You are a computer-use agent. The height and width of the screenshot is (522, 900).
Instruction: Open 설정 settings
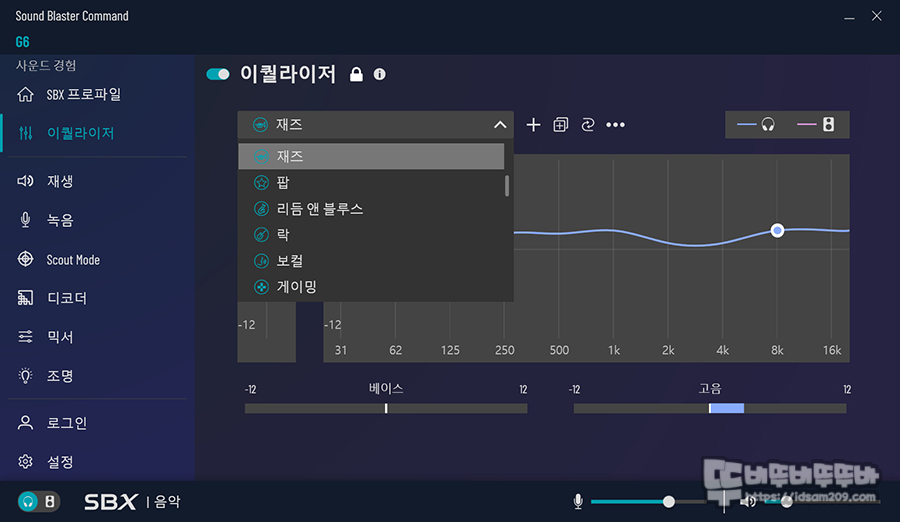coord(45,462)
